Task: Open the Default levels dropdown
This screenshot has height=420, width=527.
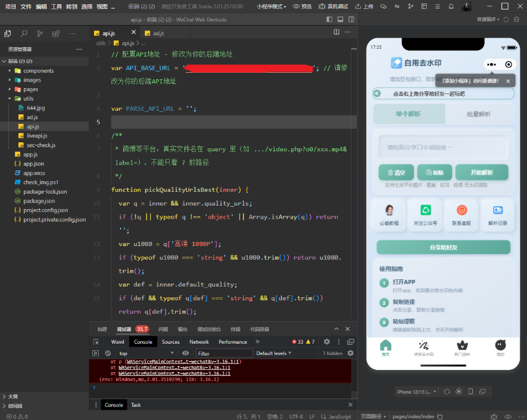Action: tap(273, 353)
